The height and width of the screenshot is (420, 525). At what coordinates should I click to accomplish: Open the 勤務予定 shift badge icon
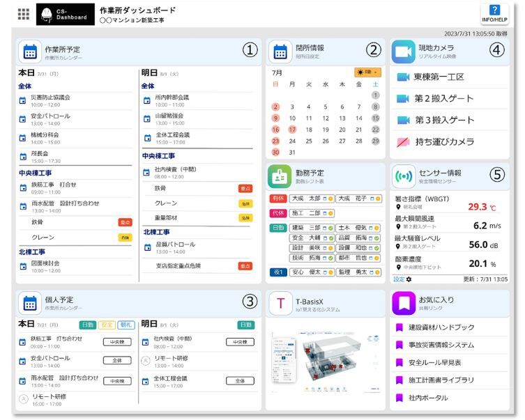pos(281,176)
